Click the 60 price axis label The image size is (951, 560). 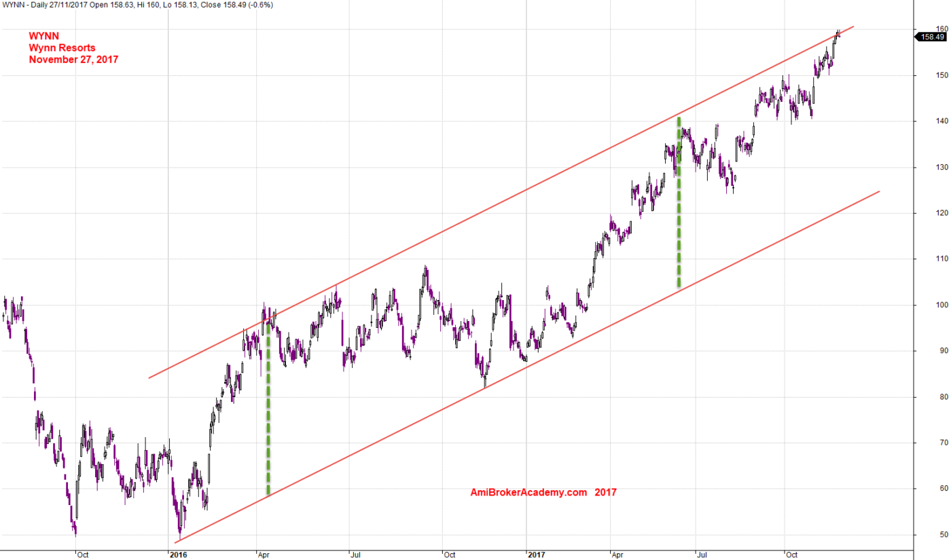pyautogui.click(x=944, y=489)
